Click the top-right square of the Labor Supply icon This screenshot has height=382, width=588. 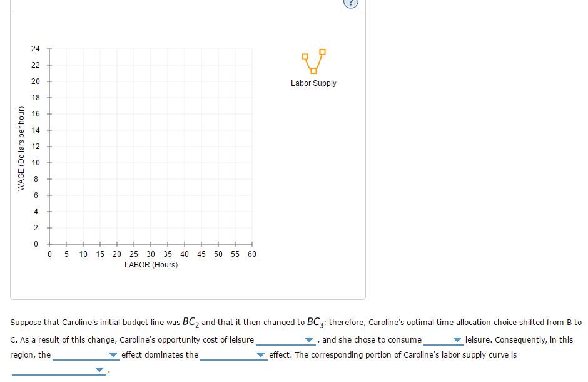(323, 51)
